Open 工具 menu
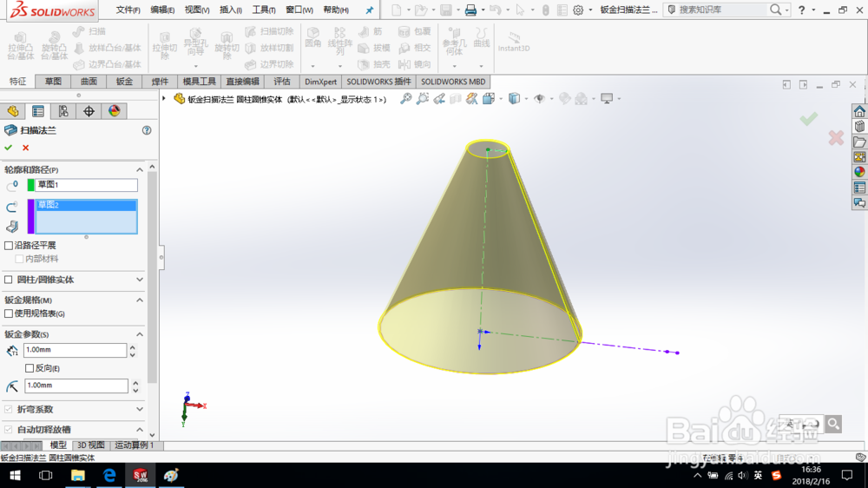This screenshot has height=488, width=868. coord(264,10)
